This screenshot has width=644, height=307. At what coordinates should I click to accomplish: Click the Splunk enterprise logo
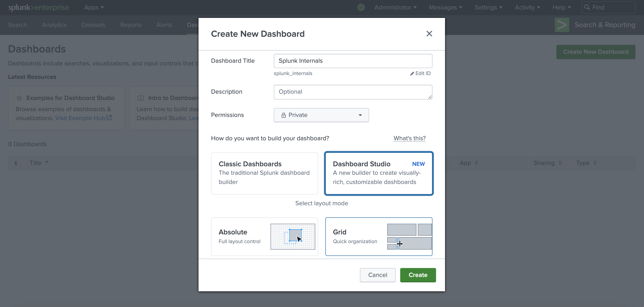click(x=39, y=7)
